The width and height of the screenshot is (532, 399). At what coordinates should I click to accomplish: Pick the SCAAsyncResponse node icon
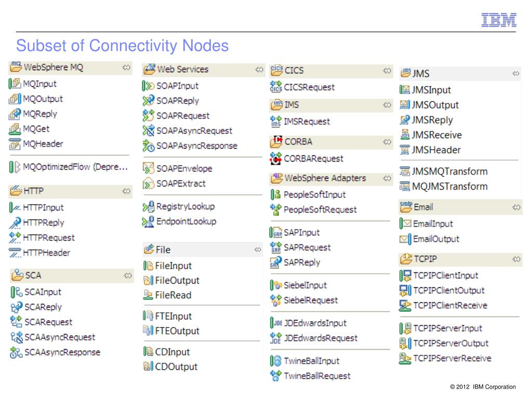click(16, 352)
